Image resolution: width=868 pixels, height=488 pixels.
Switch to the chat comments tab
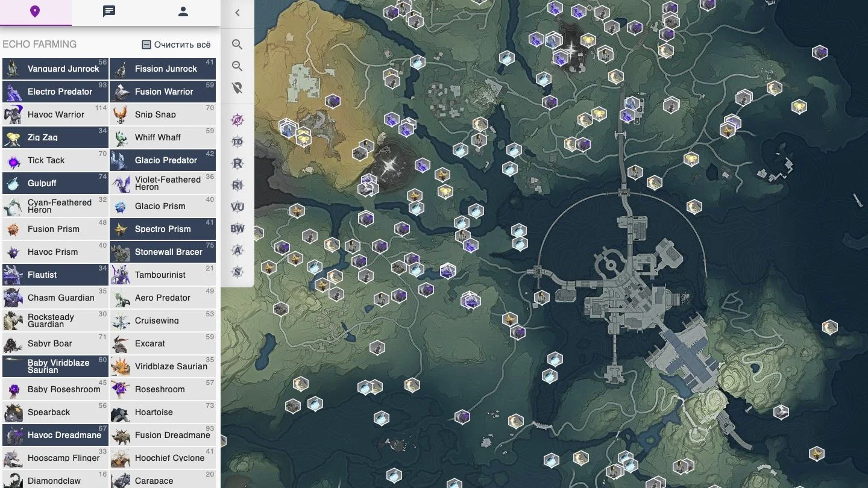(x=109, y=12)
